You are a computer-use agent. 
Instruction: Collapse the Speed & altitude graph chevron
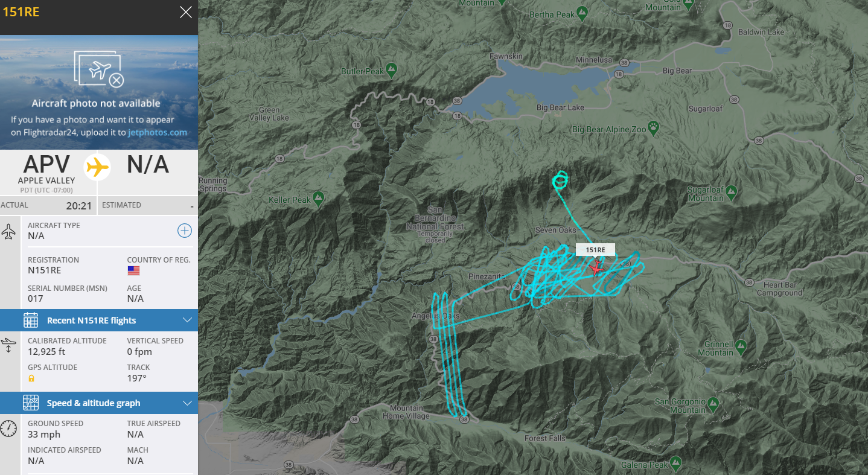(186, 403)
